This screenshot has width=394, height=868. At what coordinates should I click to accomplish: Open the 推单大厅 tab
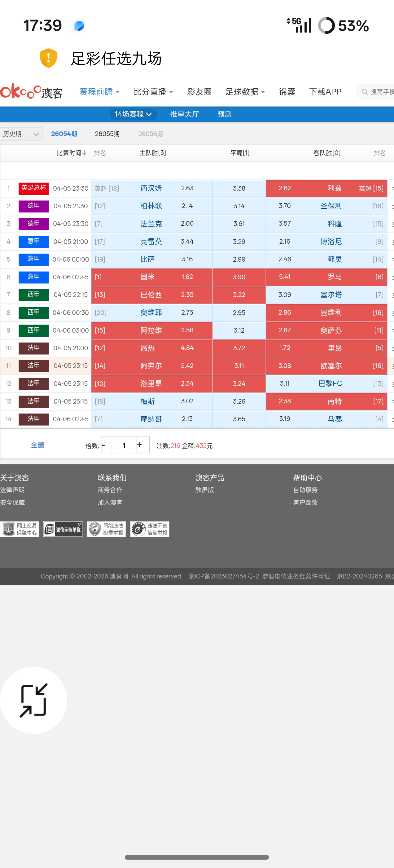(185, 114)
